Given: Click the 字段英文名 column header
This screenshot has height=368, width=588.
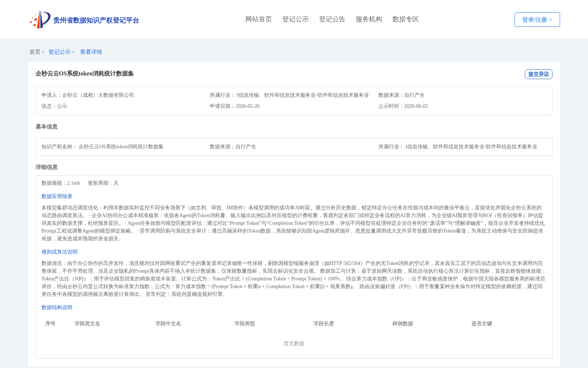Looking at the screenshot, I should 87,323.
